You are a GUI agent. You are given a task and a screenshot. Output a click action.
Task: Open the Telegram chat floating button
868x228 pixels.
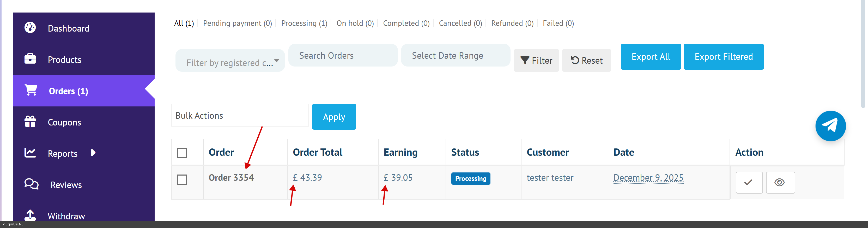click(830, 126)
